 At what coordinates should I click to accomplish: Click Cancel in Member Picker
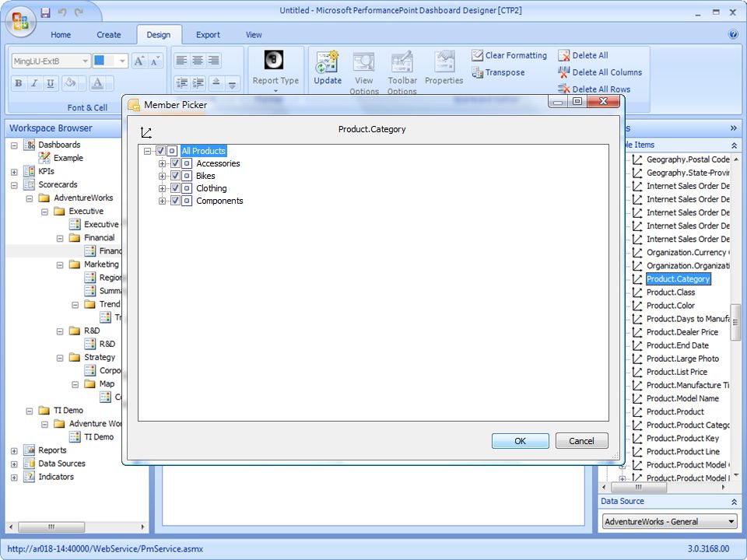[x=582, y=441]
